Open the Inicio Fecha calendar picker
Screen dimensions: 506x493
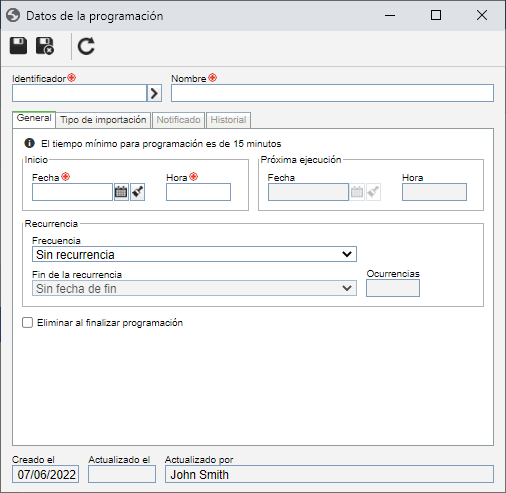pos(121,192)
